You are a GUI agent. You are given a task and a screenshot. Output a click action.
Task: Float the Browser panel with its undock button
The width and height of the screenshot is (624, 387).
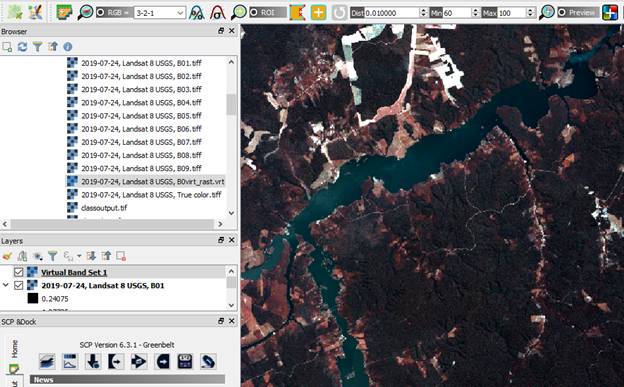click(x=221, y=31)
